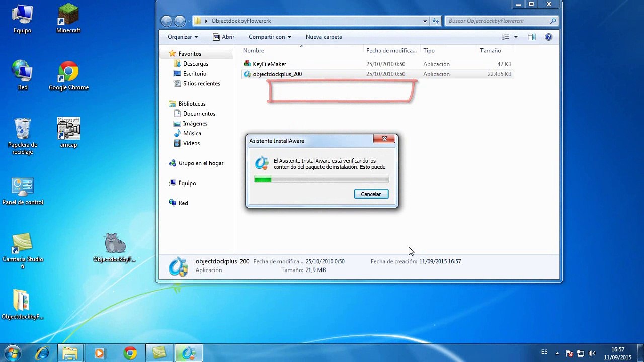
Task: Click Nueva carpeta in the toolbar
Action: [x=324, y=37]
